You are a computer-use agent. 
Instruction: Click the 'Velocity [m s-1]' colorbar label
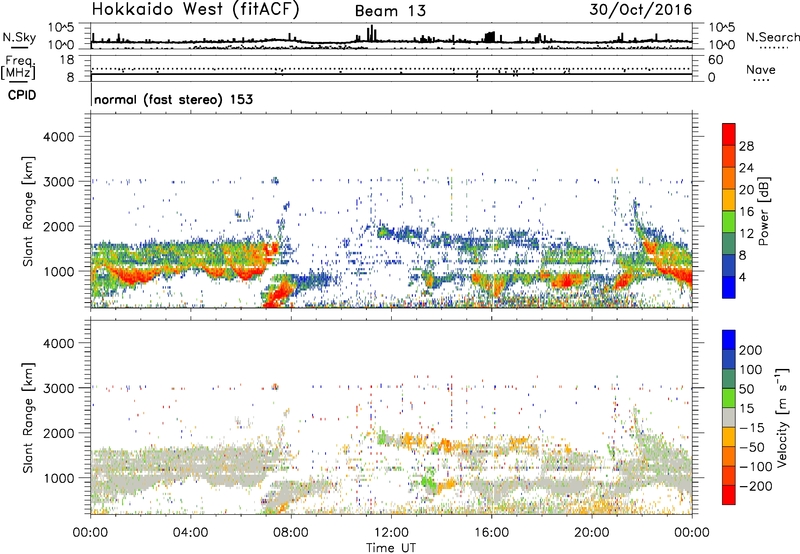782,417
